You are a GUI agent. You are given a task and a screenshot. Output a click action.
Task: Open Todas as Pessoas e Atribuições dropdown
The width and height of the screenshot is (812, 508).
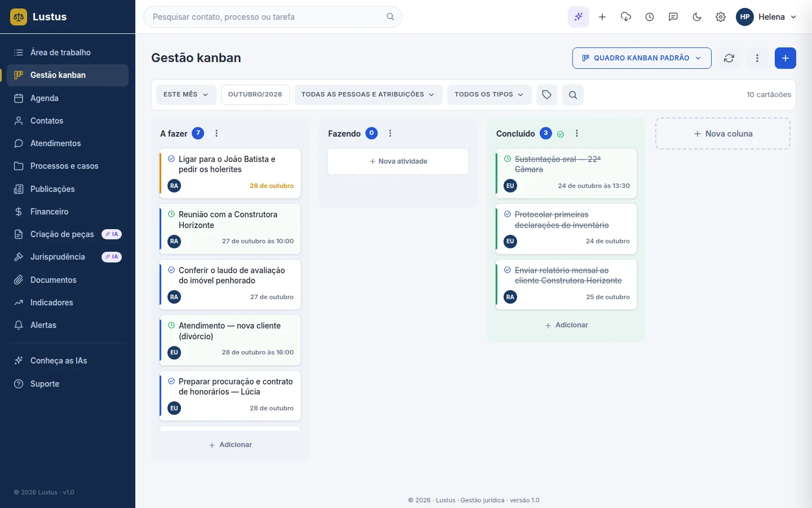click(x=368, y=95)
